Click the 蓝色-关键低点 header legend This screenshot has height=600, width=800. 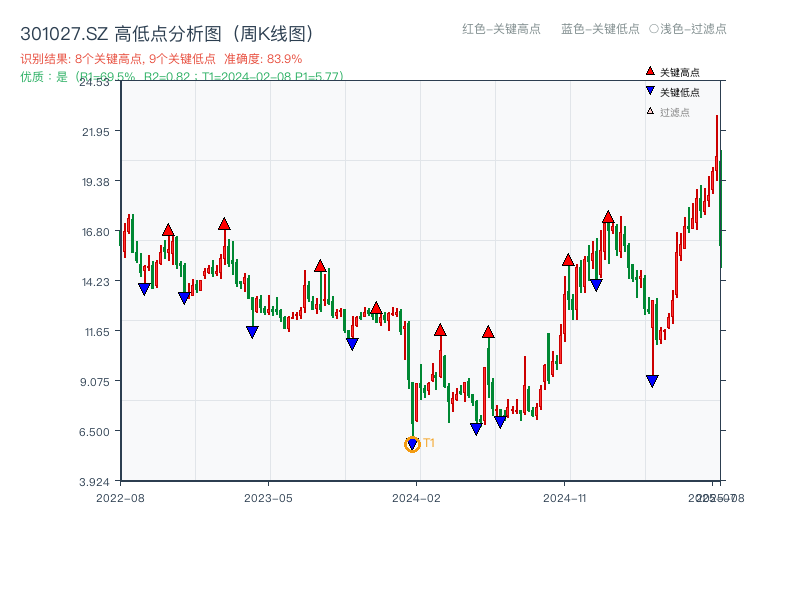(600, 29)
